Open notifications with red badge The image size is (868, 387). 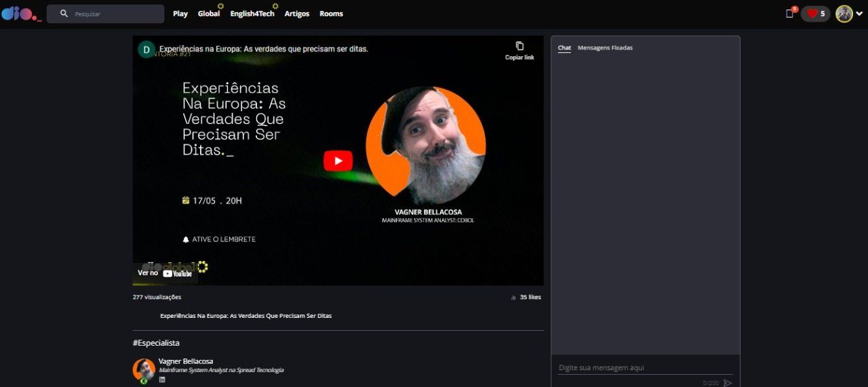tap(790, 14)
